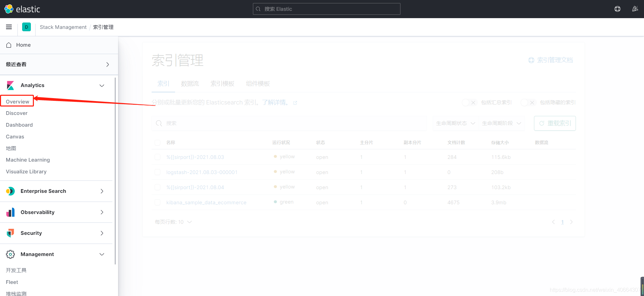Open Discover in Analytics menu

(17, 113)
